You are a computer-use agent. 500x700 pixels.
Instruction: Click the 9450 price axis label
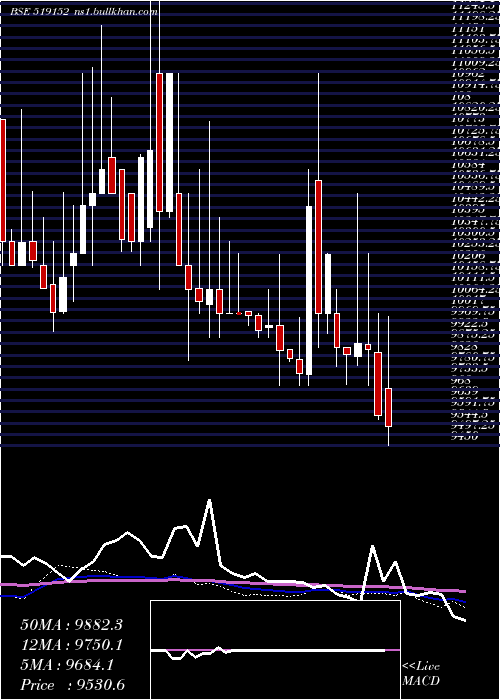(464, 437)
